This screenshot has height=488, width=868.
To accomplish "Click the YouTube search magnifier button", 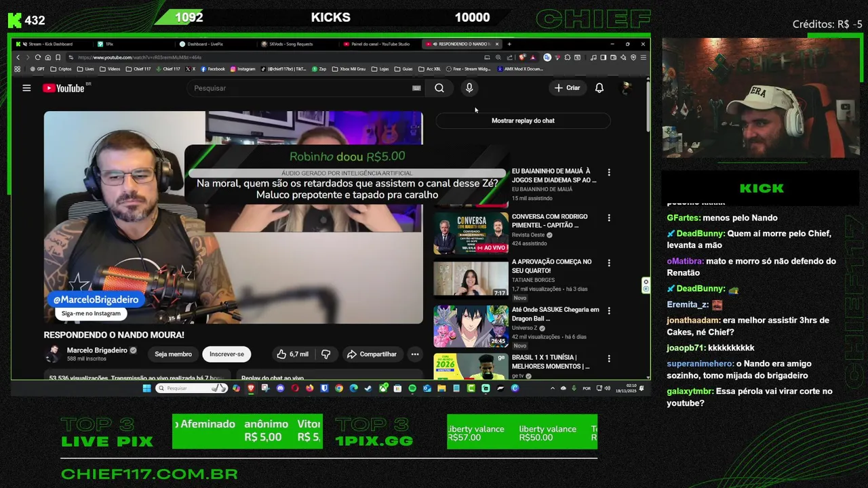I will [439, 88].
